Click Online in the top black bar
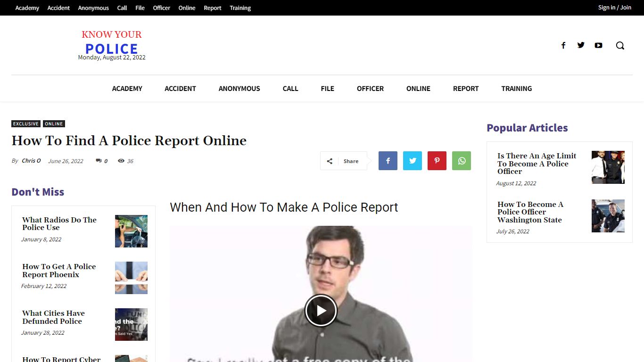 point(187,8)
